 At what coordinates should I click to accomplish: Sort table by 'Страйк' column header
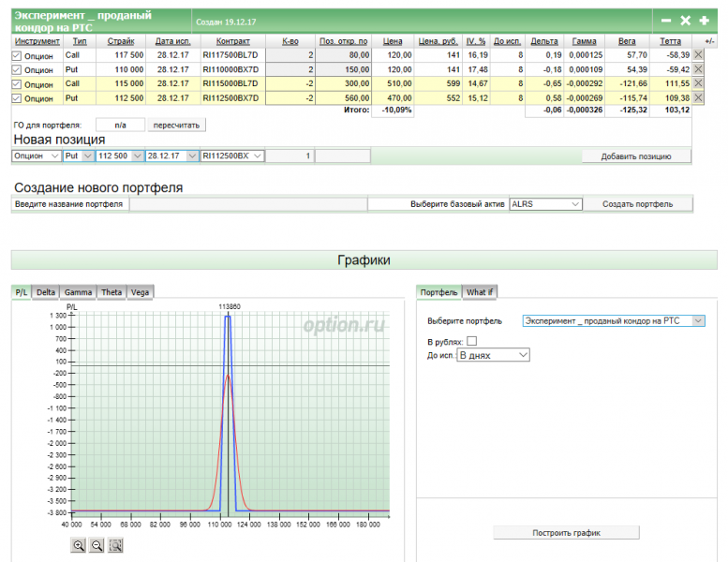pyautogui.click(x=120, y=41)
